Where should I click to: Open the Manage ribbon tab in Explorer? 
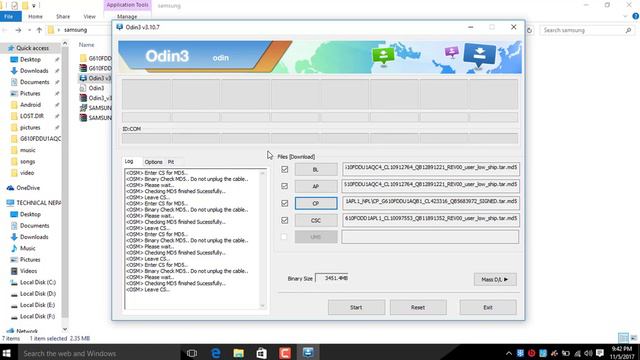point(127,16)
